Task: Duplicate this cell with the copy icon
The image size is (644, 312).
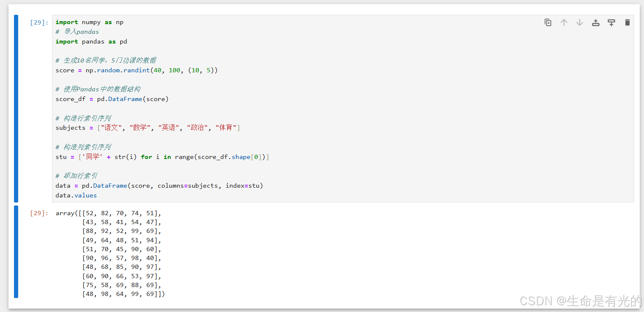Action: point(548,22)
